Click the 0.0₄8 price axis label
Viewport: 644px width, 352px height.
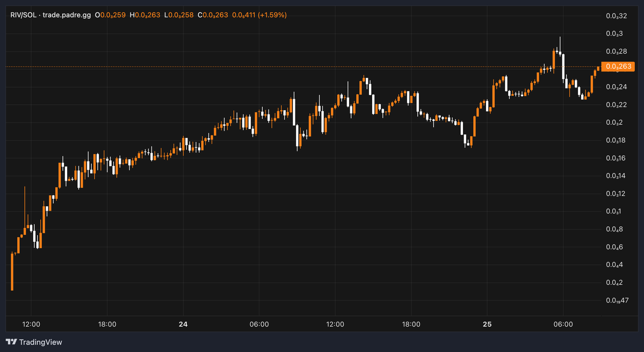point(614,229)
